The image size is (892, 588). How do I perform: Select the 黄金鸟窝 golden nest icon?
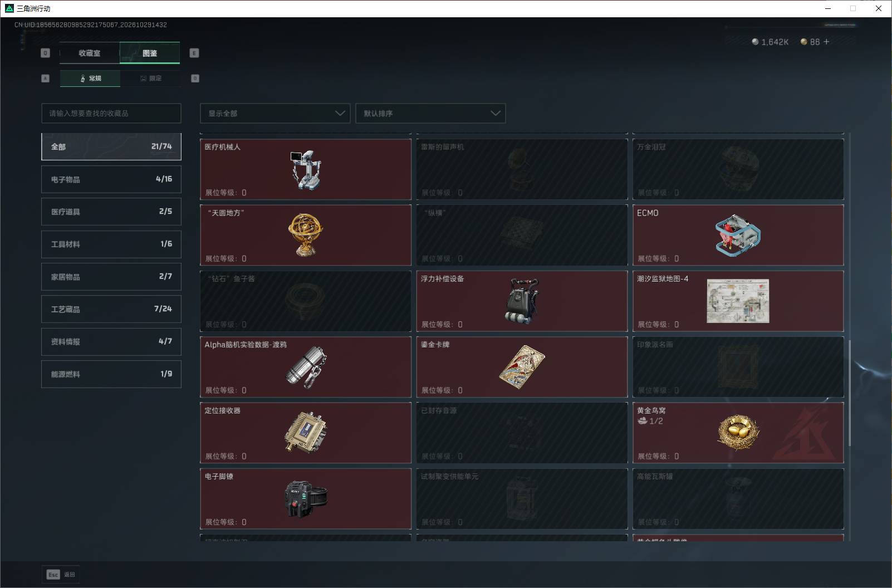pyautogui.click(x=738, y=433)
